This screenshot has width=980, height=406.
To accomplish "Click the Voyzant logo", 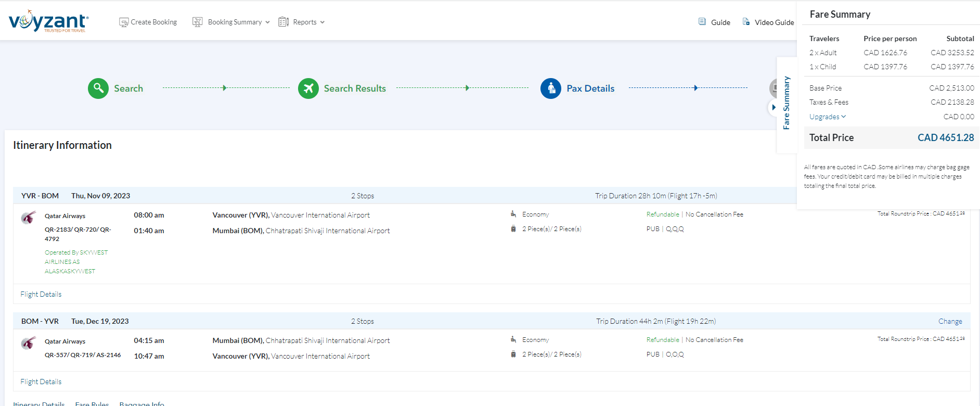I will (x=48, y=21).
